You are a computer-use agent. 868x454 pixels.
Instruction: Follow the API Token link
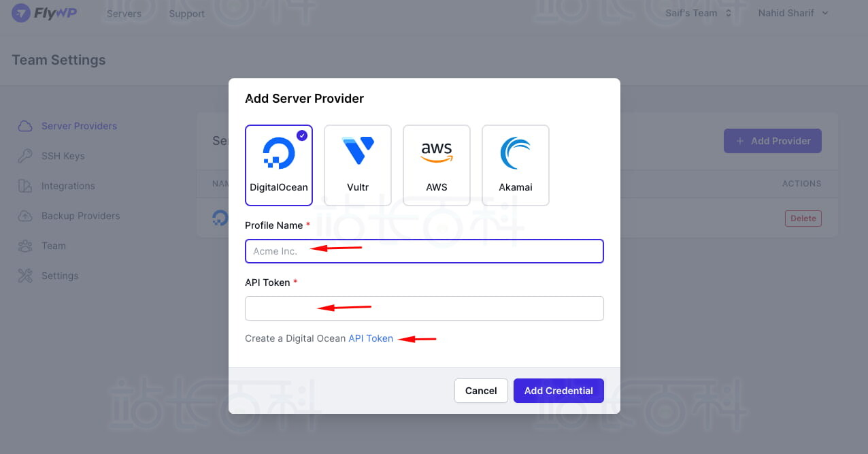pyautogui.click(x=371, y=338)
